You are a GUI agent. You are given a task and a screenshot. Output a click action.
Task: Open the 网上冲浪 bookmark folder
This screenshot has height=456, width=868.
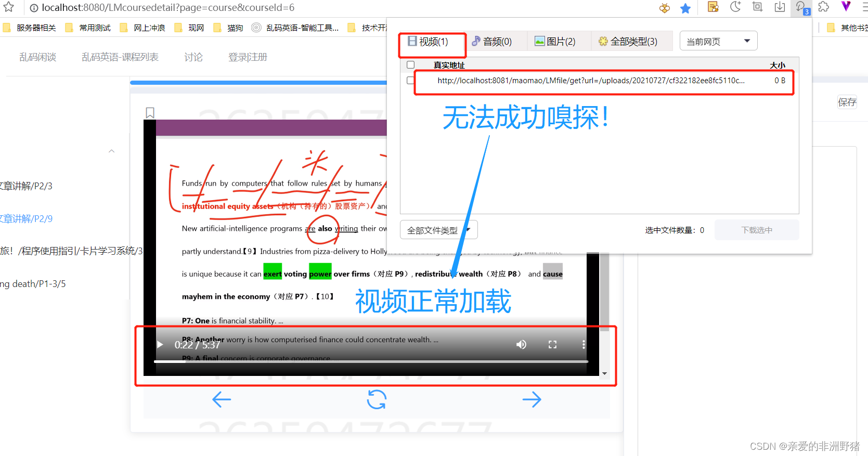click(142, 28)
